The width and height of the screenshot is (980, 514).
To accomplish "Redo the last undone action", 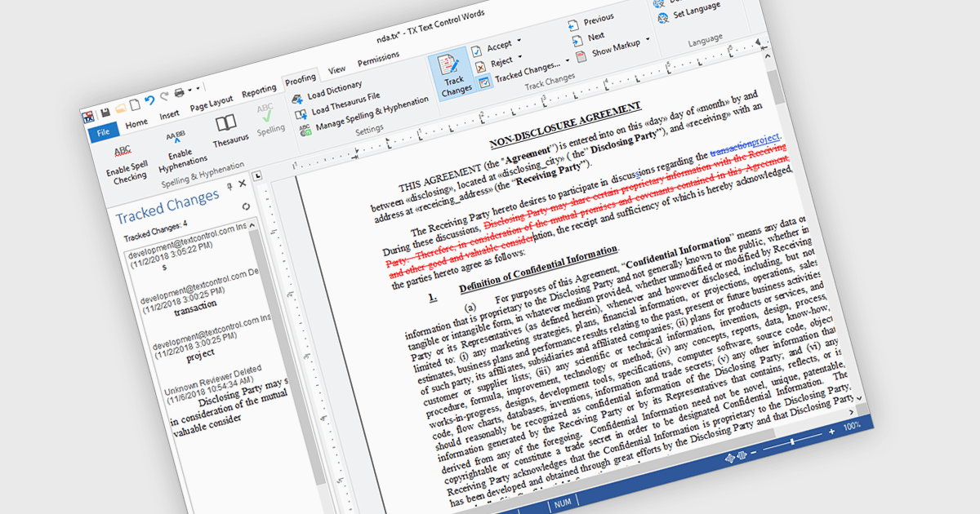I will click(164, 96).
